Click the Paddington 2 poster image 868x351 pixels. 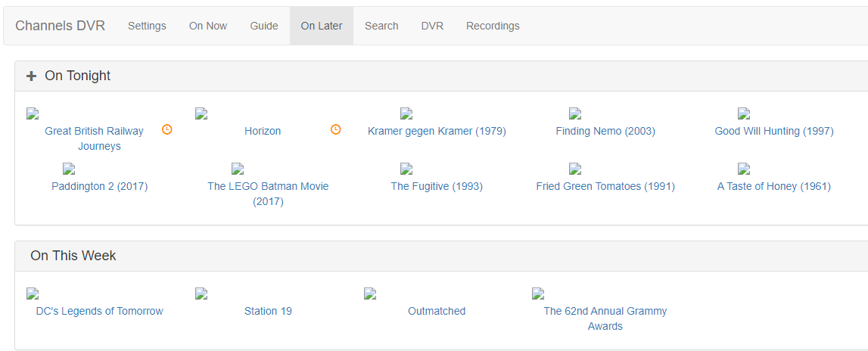(69, 169)
